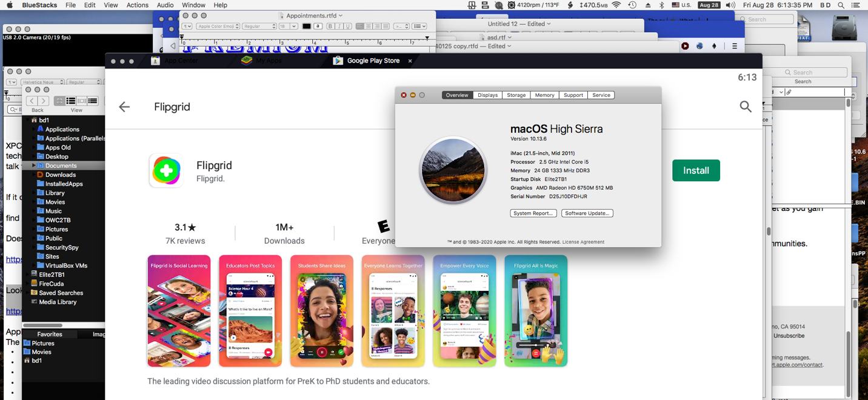Screen dimensions: 868x400
Task: Click the Flipgrid app icon
Action: click(x=166, y=170)
